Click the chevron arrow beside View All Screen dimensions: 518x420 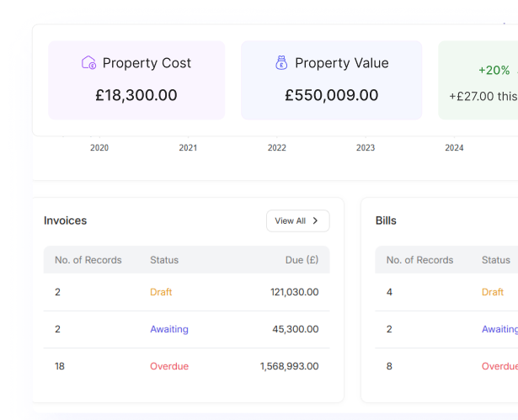[x=316, y=221]
